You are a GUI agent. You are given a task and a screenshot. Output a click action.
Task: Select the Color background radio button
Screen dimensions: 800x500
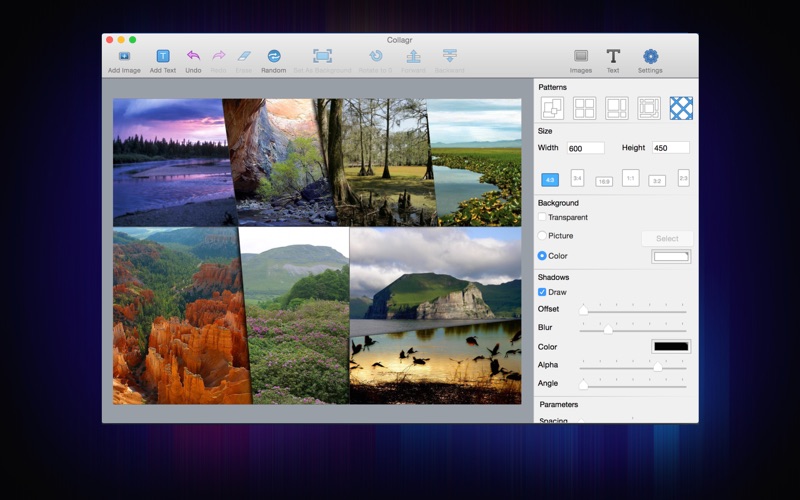[x=542, y=256]
